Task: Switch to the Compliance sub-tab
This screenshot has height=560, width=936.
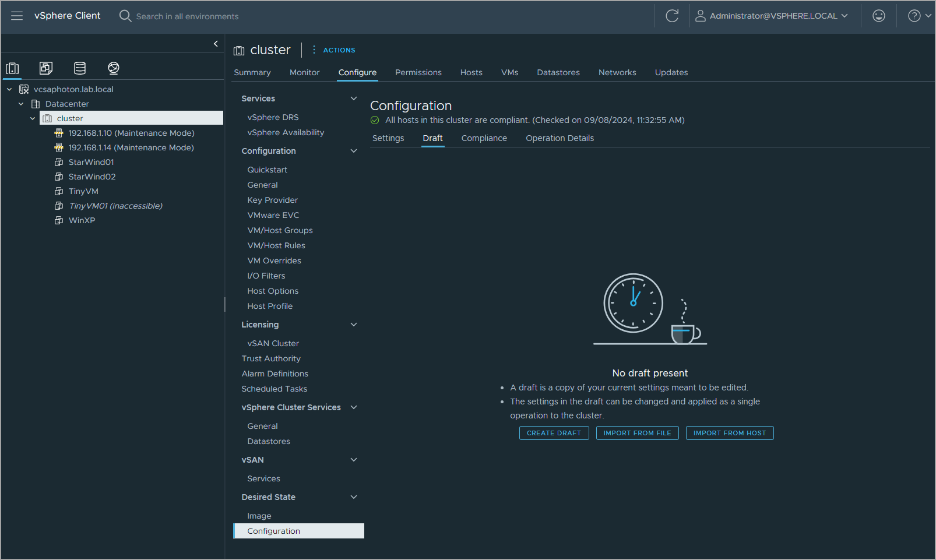Action: click(x=484, y=138)
